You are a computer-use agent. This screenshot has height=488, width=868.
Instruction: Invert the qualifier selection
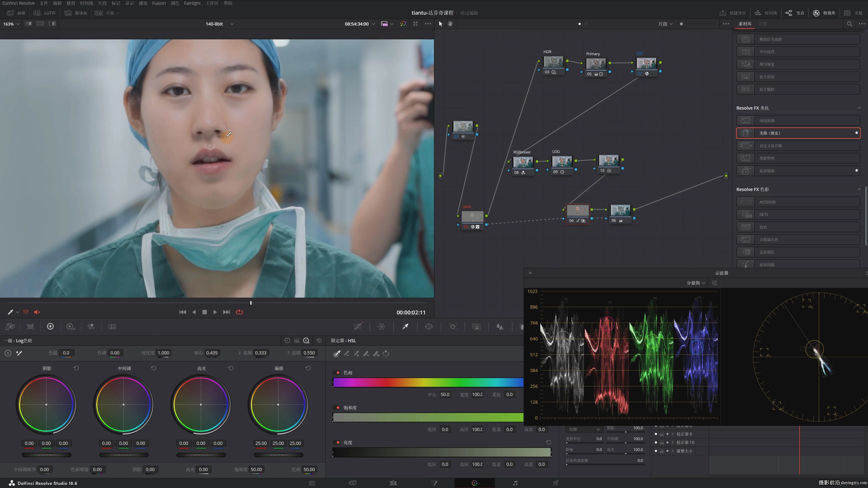(x=386, y=353)
